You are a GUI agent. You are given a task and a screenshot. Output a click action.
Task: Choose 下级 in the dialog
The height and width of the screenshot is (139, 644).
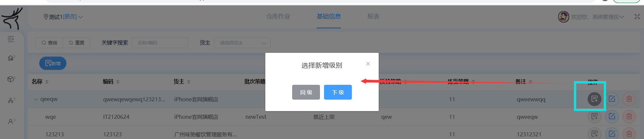pyautogui.click(x=338, y=92)
